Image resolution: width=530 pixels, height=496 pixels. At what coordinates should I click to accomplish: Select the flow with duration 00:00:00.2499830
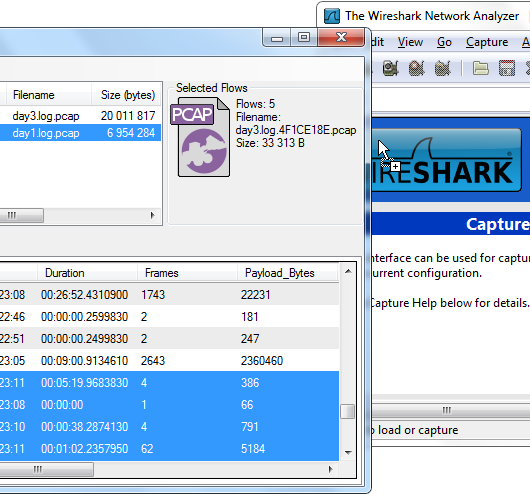(x=169, y=338)
